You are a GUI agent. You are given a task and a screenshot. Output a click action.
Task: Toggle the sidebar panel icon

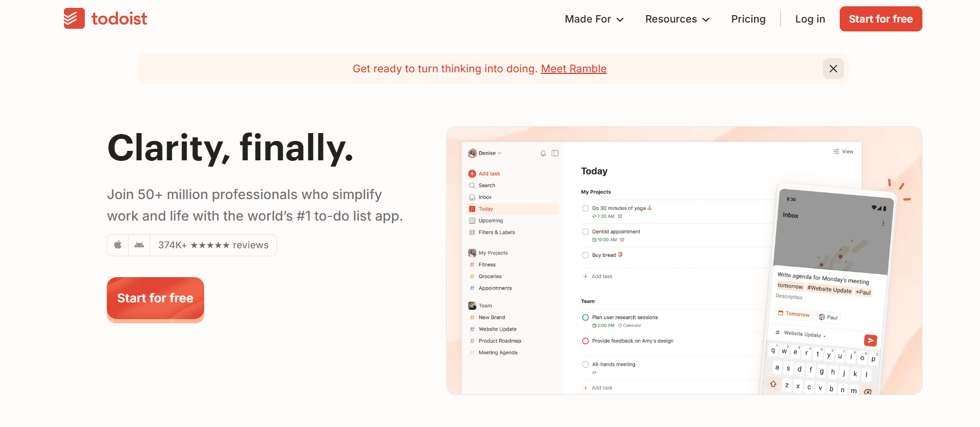pyautogui.click(x=555, y=153)
